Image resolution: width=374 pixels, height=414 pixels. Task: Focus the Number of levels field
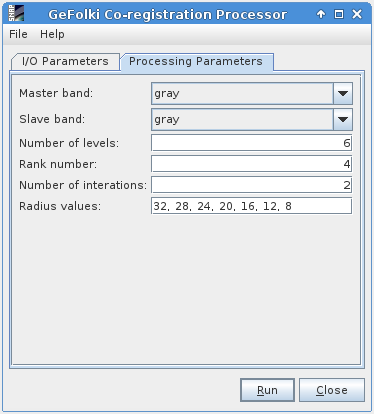coord(252,143)
